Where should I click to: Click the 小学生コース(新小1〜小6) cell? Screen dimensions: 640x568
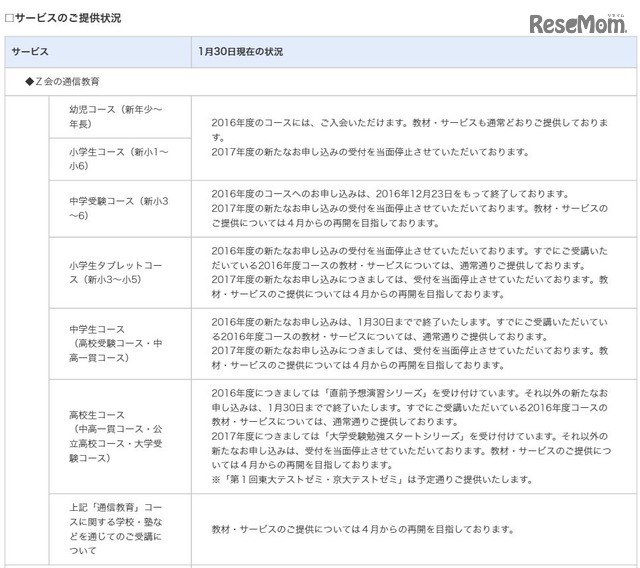click(x=120, y=159)
